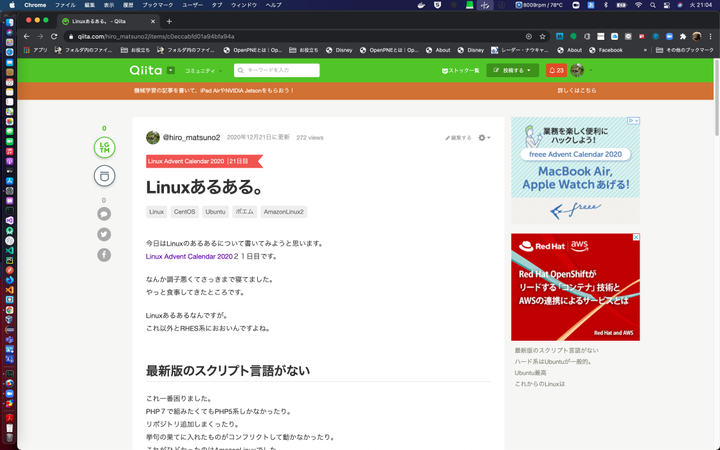Click the 編集する edit link
The width and height of the screenshot is (720, 450).
(x=458, y=138)
